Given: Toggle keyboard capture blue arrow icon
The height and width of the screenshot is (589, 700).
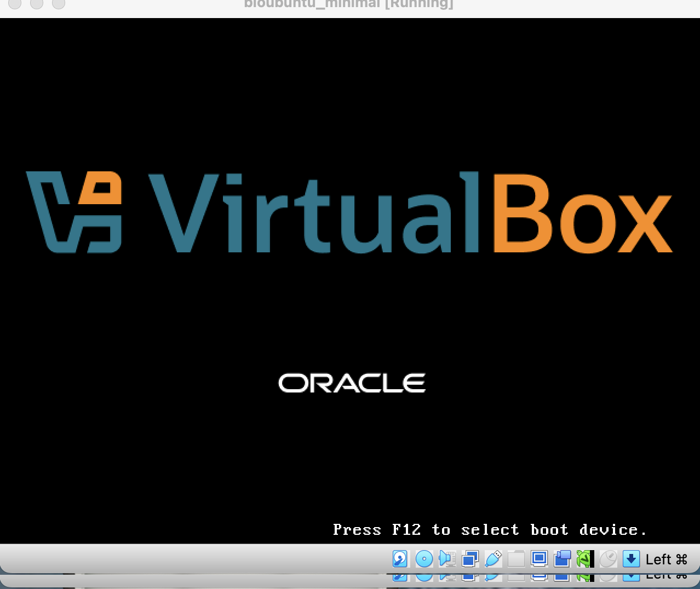Looking at the screenshot, I should [x=631, y=559].
